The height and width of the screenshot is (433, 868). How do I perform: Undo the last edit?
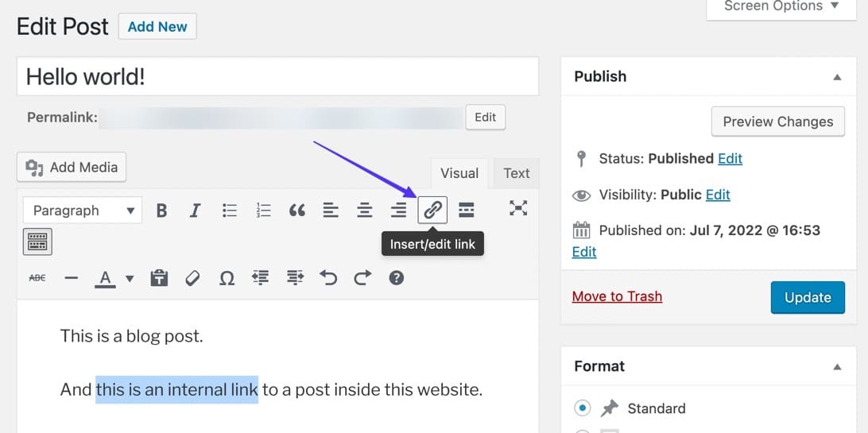328,278
